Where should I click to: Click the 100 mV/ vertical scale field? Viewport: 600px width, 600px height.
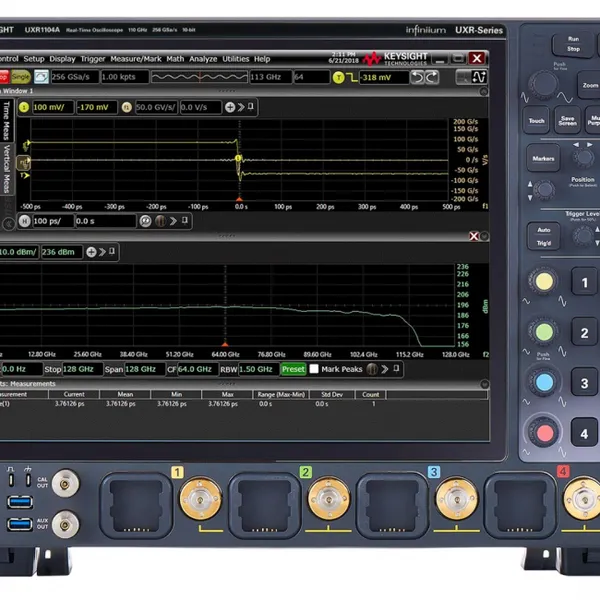tap(53, 107)
